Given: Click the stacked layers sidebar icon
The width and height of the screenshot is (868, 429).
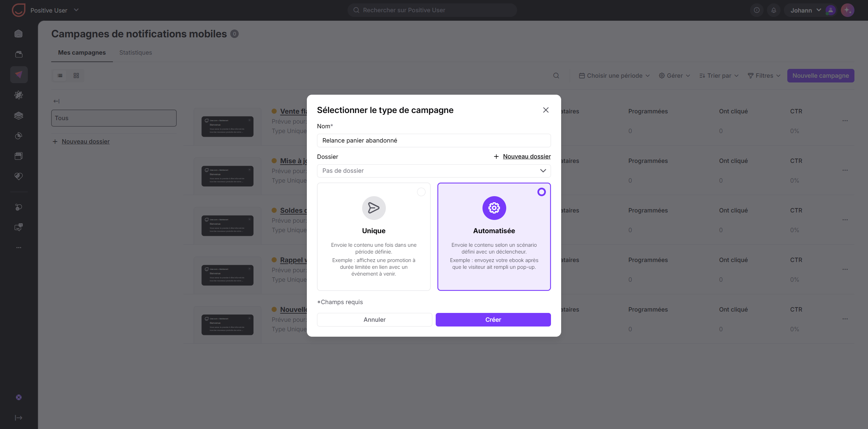Looking at the screenshot, I should (x=19, y=115).
